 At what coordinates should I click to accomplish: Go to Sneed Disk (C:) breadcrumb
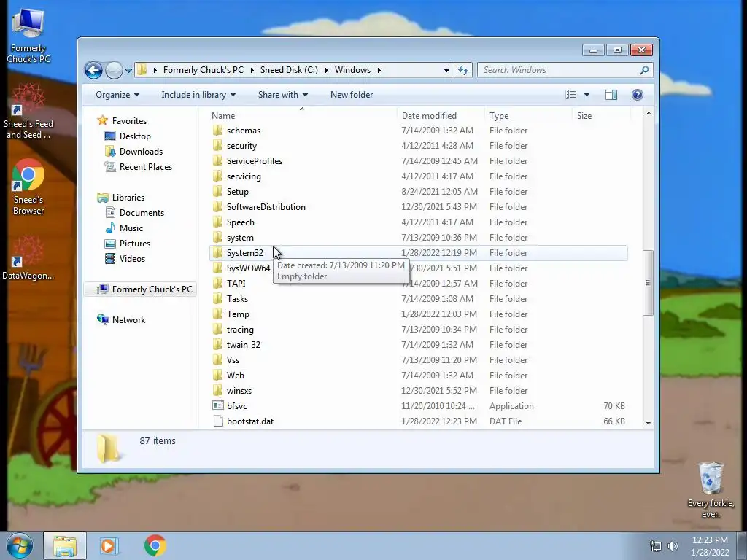pos(289,70)
